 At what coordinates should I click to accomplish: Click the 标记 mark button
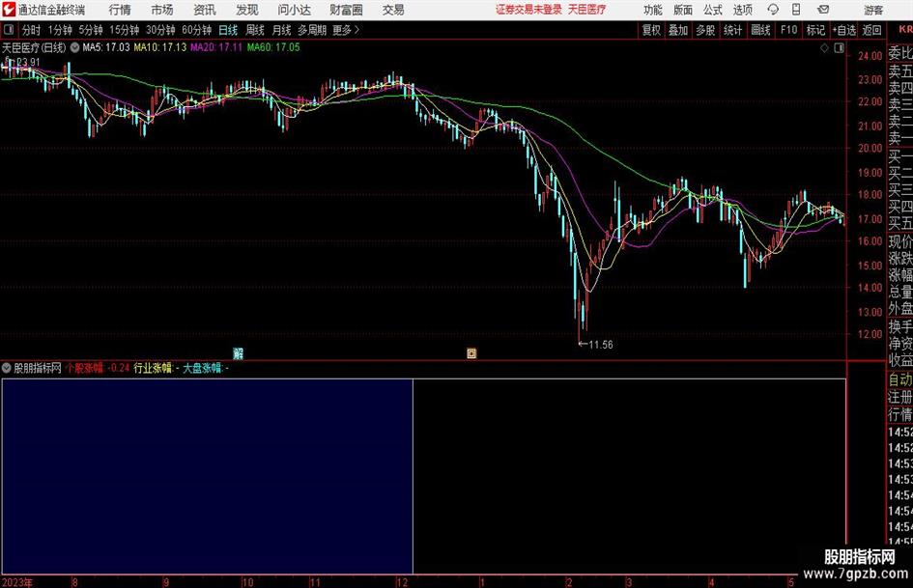click(815, 30)
